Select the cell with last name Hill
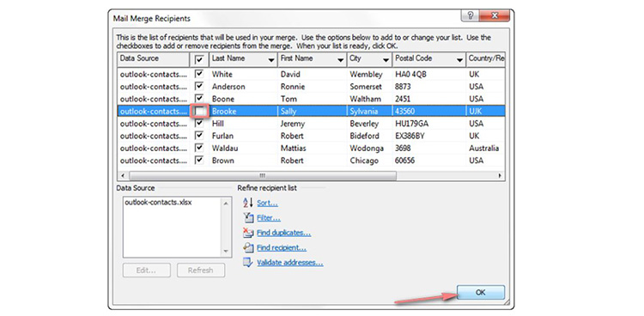The height and width of the screenshot is (316, 644). pos(244,124)
